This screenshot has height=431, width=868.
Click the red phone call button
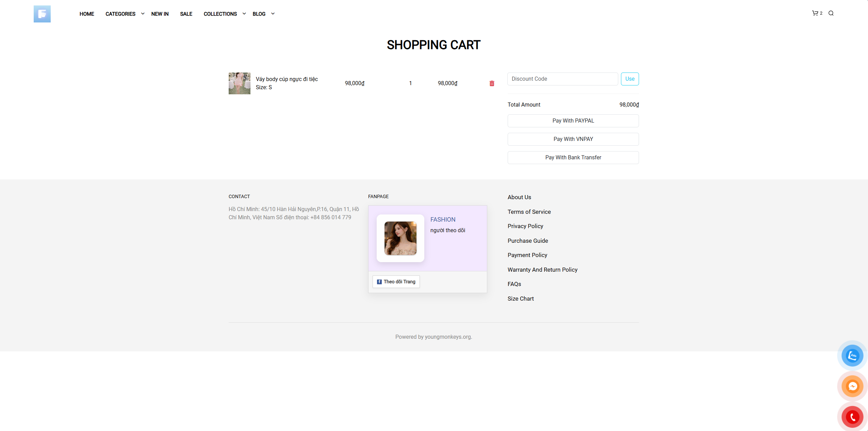pyautogui.click(x=852, y=417)
